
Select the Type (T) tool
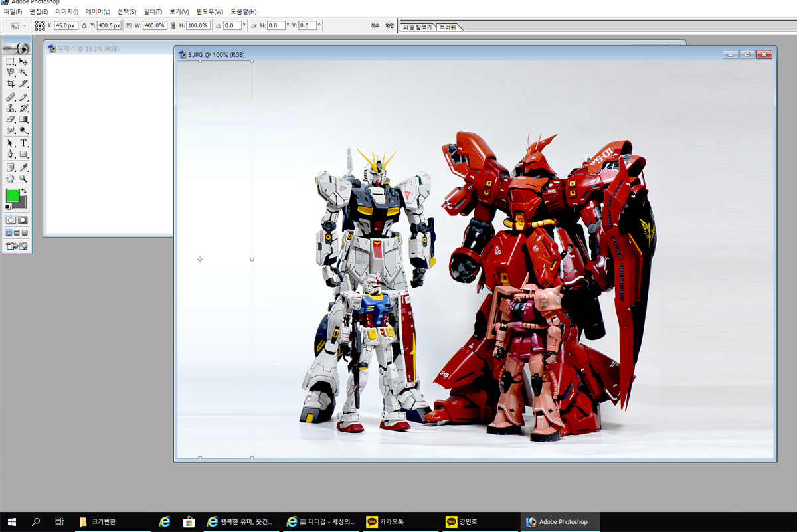(23, 143)
